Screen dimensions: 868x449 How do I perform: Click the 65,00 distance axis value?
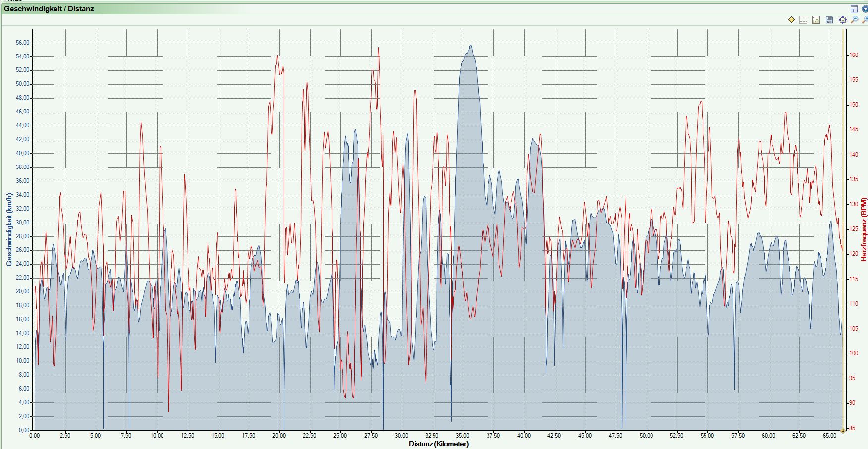pyautogui.click(x=829, y=436)
